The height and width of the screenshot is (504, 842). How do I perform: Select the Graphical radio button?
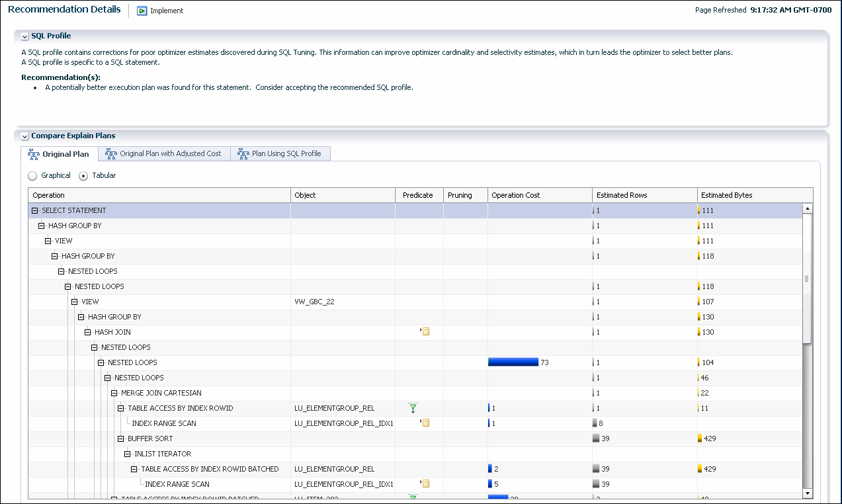point(32,176)
